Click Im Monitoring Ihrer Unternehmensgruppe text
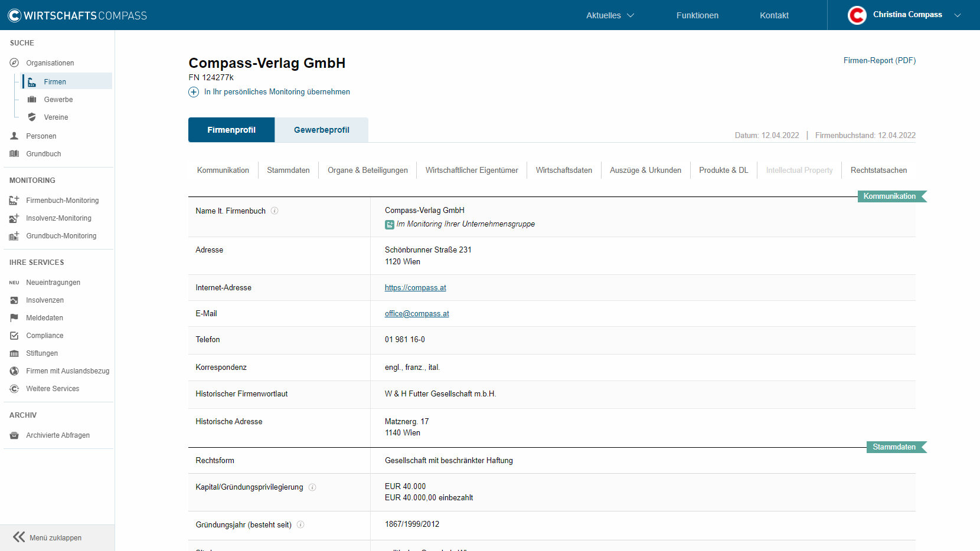The height and width of the screenshot is (551, 980). point(466,224)
